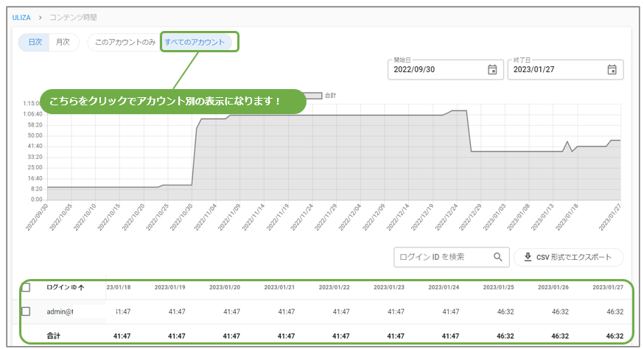Open the start date calendar icon
This screenshot has height=349, width=644.
click(x=492, y=70)
